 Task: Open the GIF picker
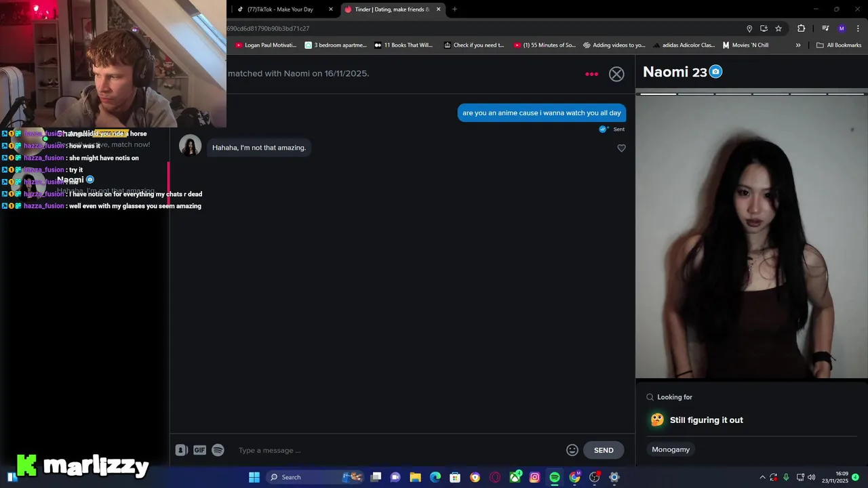(199, 450)
